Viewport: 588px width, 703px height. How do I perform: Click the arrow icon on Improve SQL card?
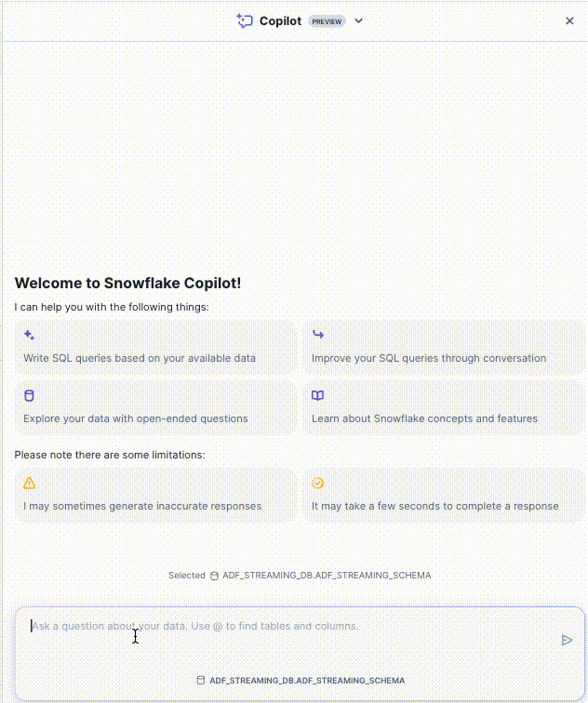(x=318, y=335)
